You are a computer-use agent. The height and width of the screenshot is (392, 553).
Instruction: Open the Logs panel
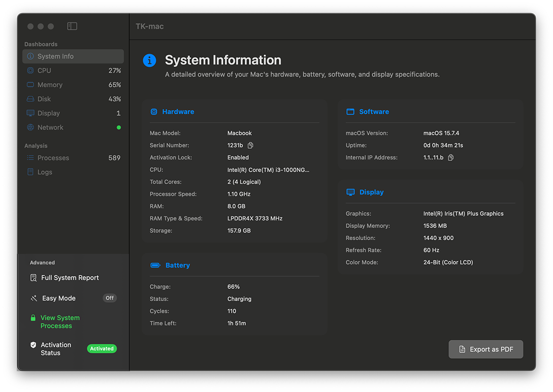pos(45,172)
